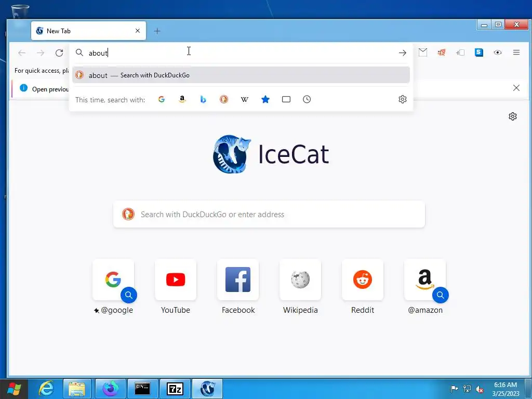The height and width of the screenshot is (399, 532).
Task: Open 7-Zip from the taskbar
Action: [175, 389]
